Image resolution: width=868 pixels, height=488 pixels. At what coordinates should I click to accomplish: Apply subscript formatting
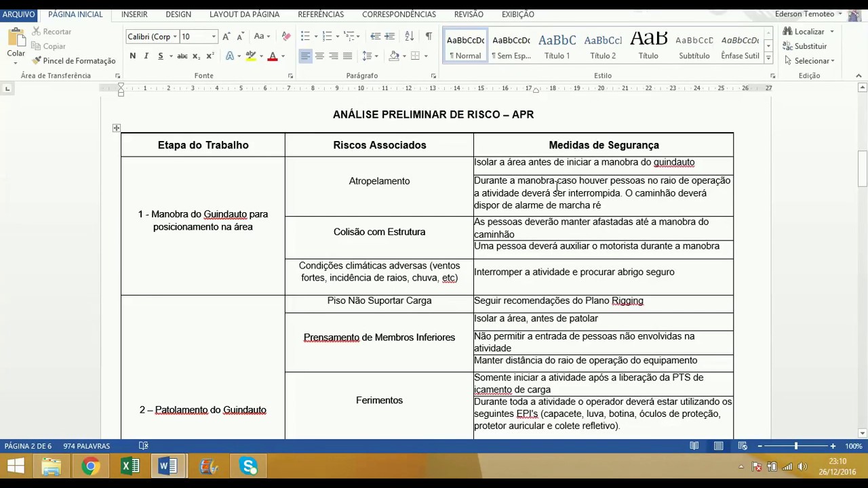tap(196, 56)
